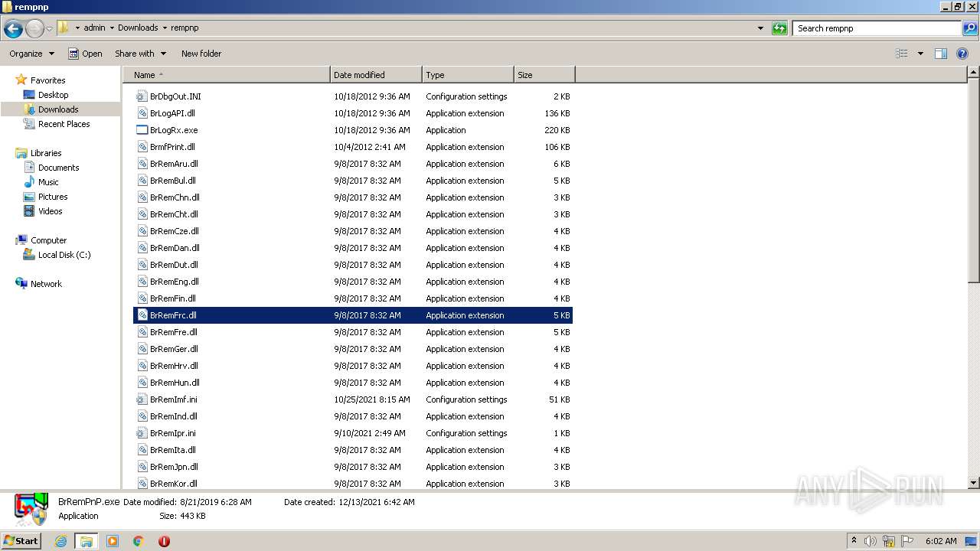The image size is (980, 551).
Task: Open Chrome from the taskbar
Action: [x=138, y=541]
